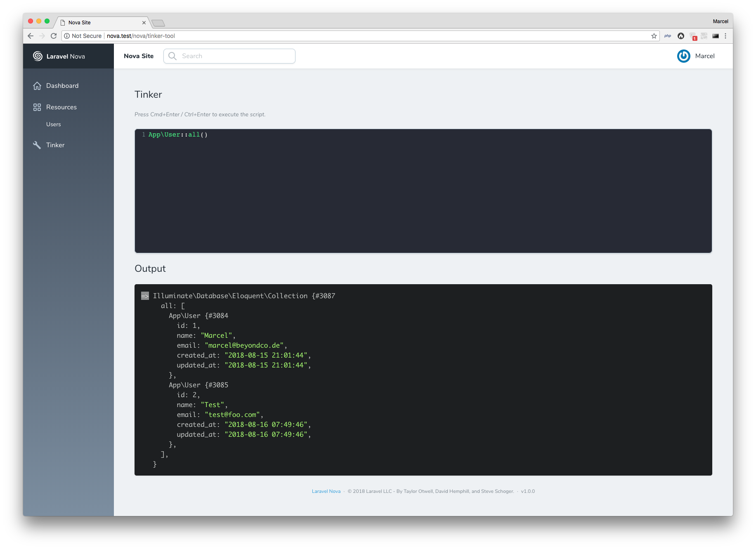Open a new browser tab
This screenshot has height=549, width=756.
[x=158, y=23]
